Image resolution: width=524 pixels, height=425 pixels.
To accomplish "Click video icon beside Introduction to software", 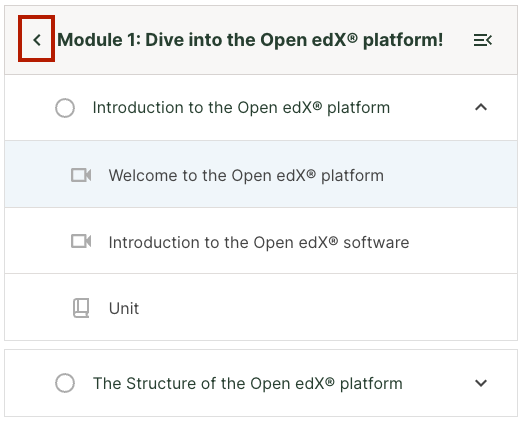I will coord(81,241).
